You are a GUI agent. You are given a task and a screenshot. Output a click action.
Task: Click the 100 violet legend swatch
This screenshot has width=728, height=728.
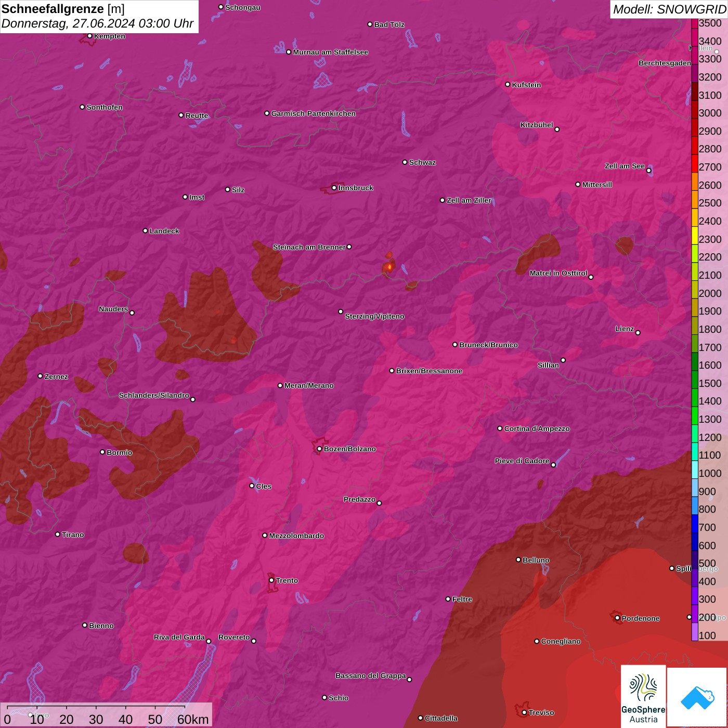coord(695,632)
